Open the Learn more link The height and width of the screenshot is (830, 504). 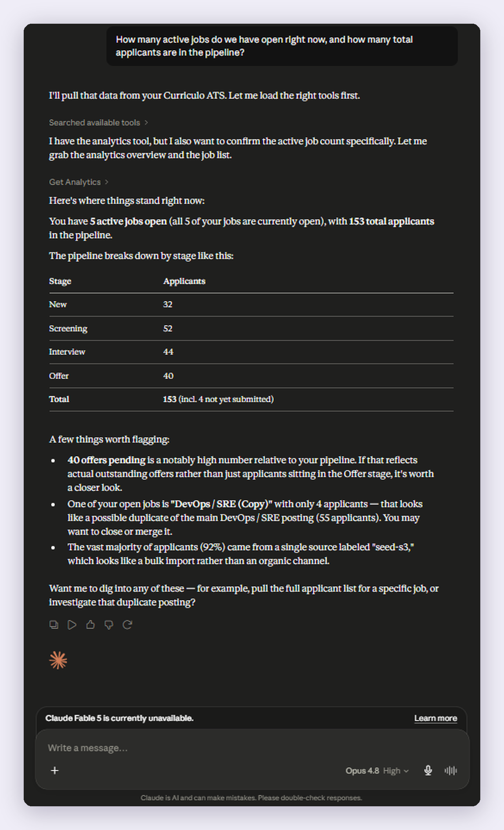click(436, 718)
